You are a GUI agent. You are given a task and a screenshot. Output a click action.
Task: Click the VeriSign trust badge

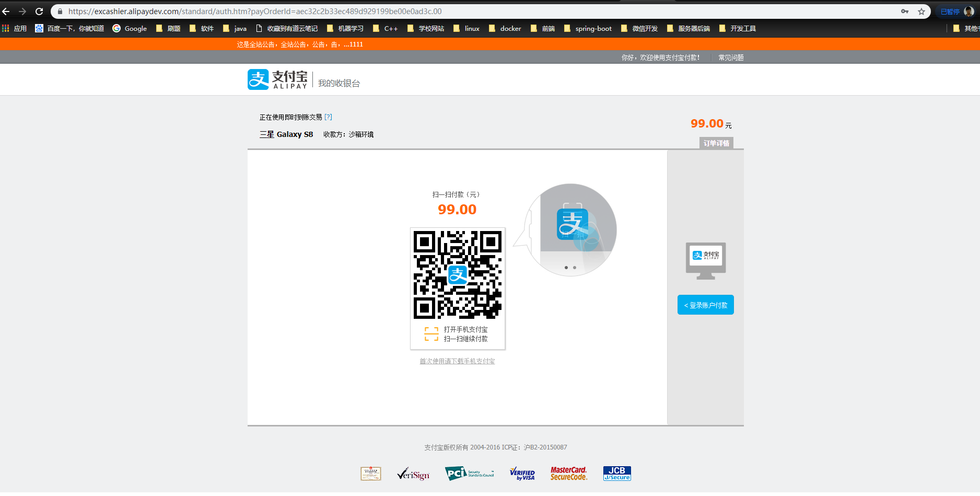click(413, 474)
